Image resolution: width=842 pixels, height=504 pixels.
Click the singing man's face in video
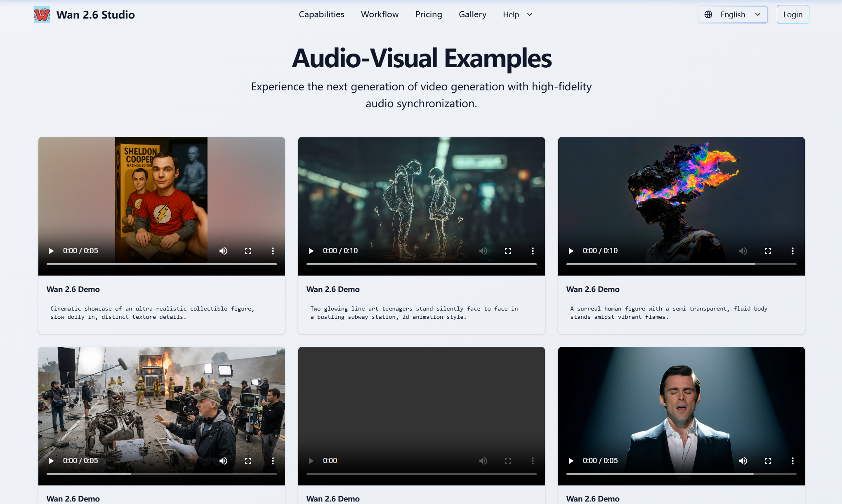tap(679, 396)
